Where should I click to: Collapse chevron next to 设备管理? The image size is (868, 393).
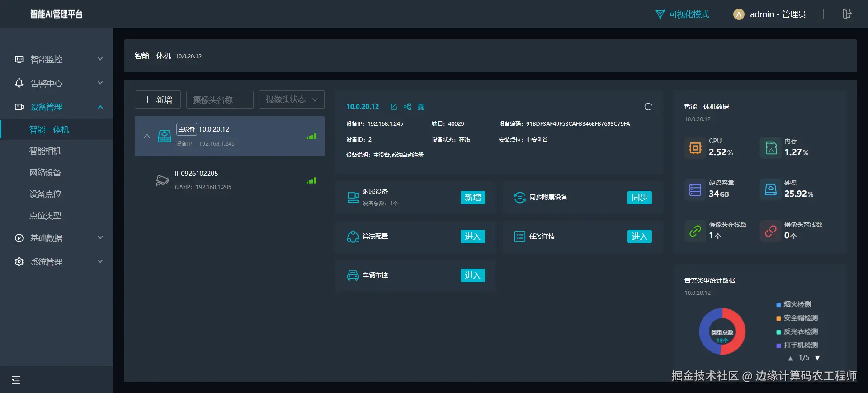coord(100,107)
